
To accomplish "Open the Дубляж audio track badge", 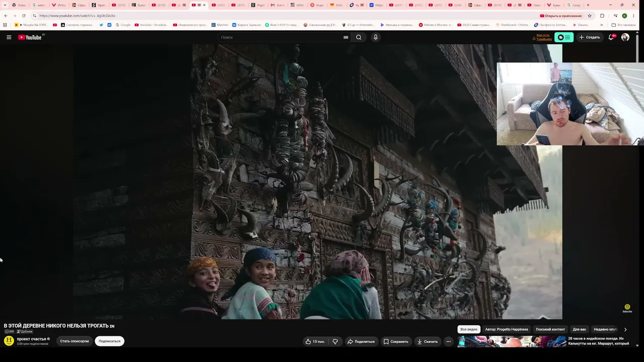I will click(25, 331).
